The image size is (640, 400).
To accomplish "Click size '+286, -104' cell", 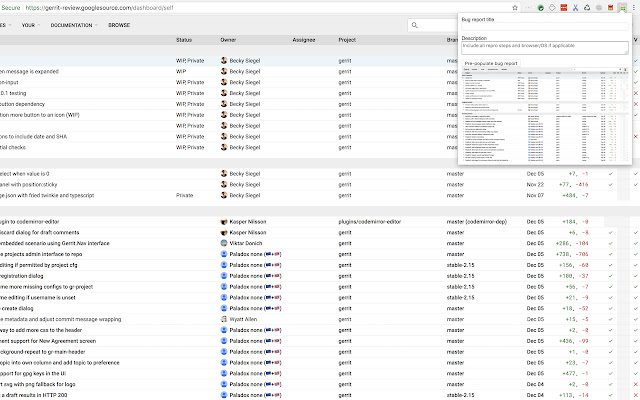I will 572,243.
